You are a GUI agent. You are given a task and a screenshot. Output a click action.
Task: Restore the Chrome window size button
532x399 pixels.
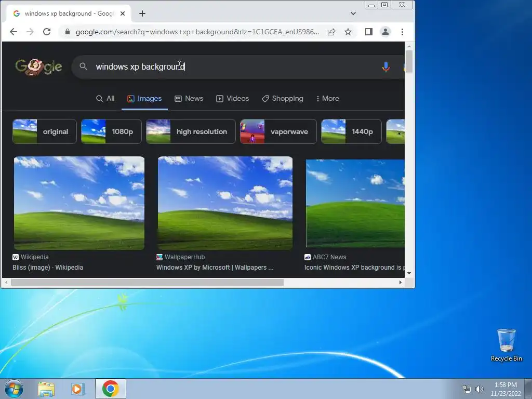coord(384,5)
